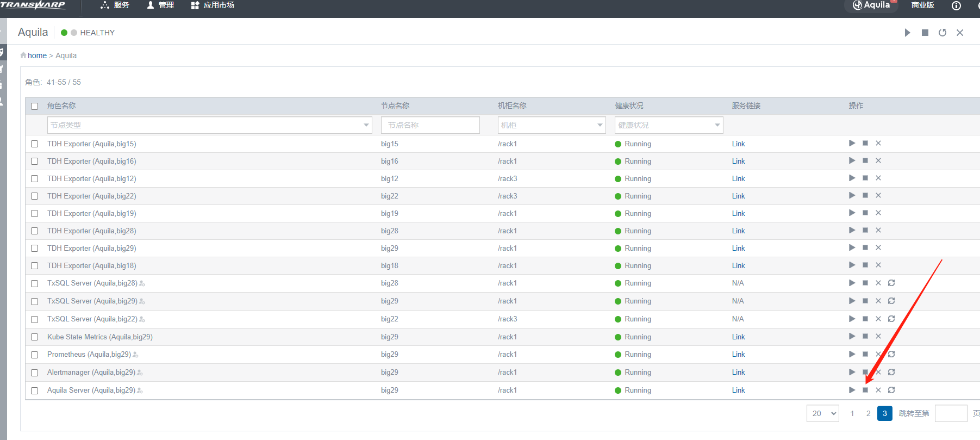
Task: Check Aquila Server (Aquila,big29) row checkbox
Action: tap(35, 391)
